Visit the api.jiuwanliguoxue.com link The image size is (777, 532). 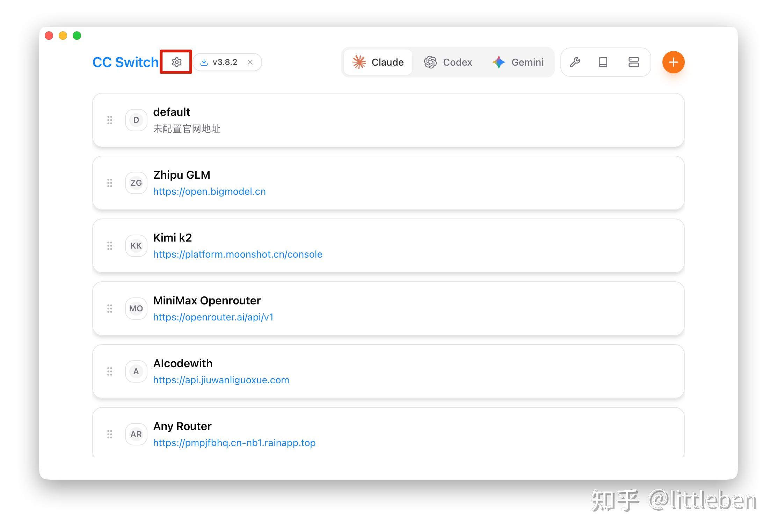(221, 380)
